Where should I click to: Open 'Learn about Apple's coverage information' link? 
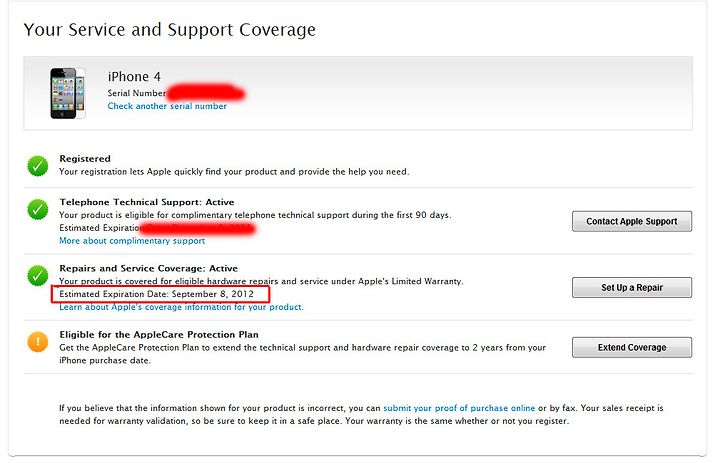coord(181,307)
